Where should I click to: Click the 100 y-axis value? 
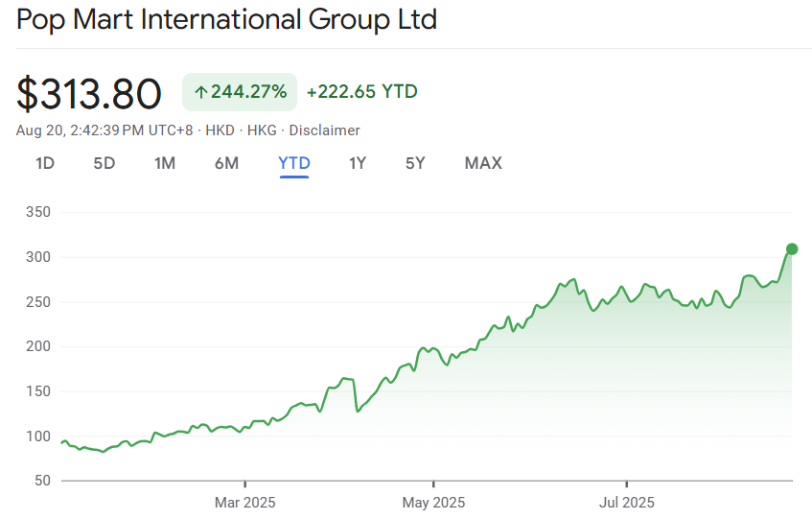38,436
